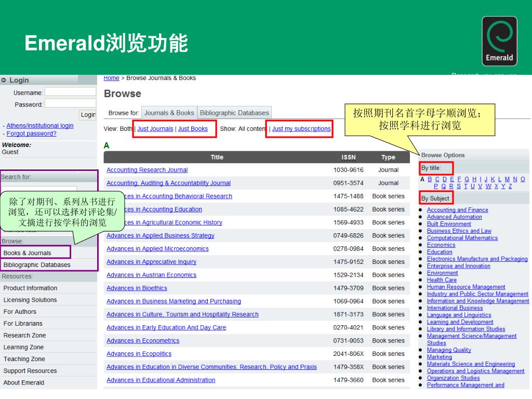The image size is (532, 399).
Task: Open Teaching Zone in sidebar
Action: tap(24, 359)
